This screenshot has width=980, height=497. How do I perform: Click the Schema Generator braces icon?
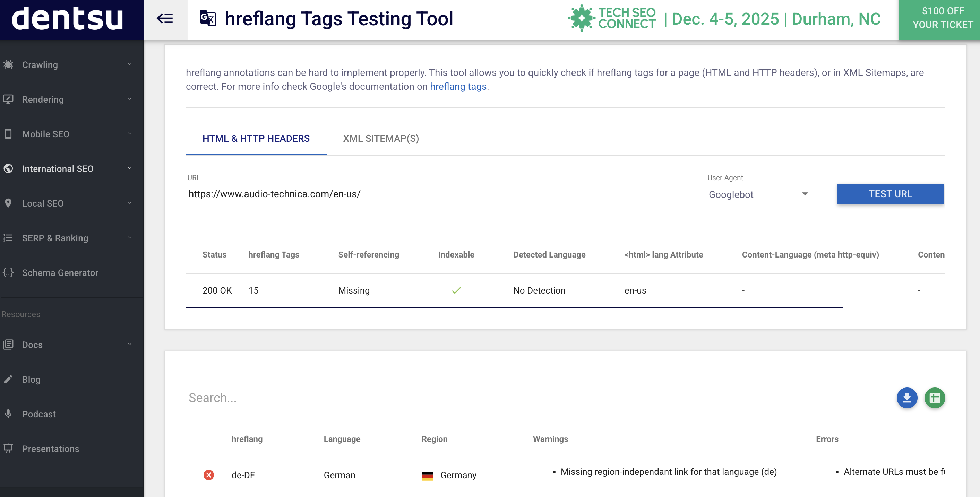click(8, 272)
